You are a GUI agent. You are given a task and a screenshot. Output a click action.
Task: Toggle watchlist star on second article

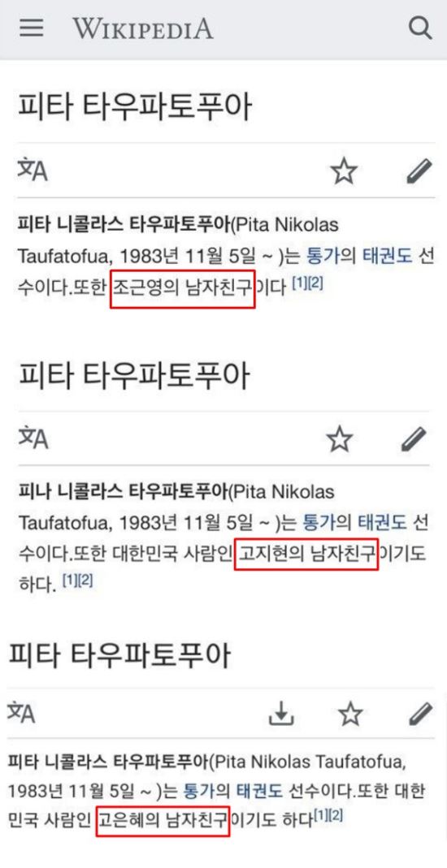coord(340,439)
